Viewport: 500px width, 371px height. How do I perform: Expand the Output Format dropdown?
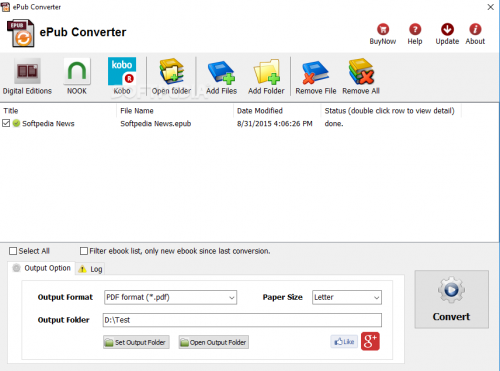point(170,297)
